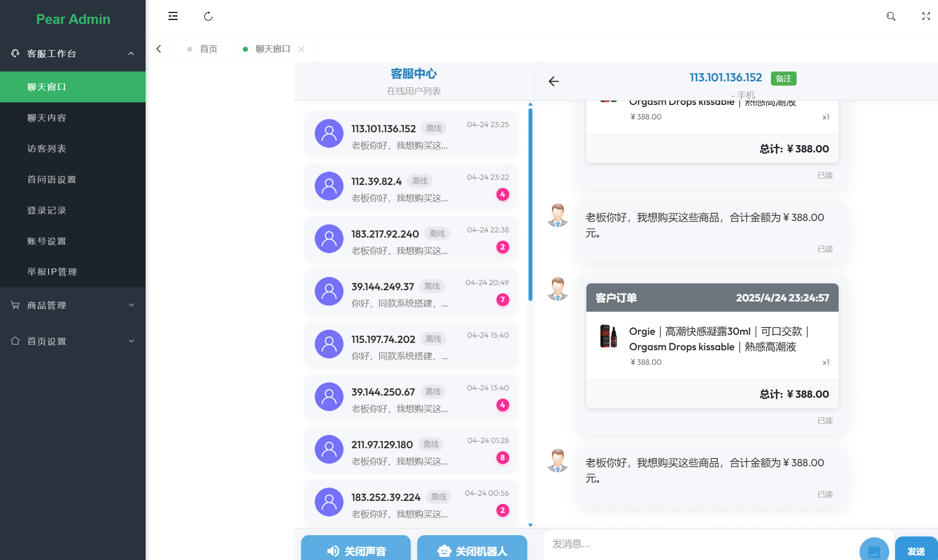Open the search magnifier icon

tap(891, 16)
